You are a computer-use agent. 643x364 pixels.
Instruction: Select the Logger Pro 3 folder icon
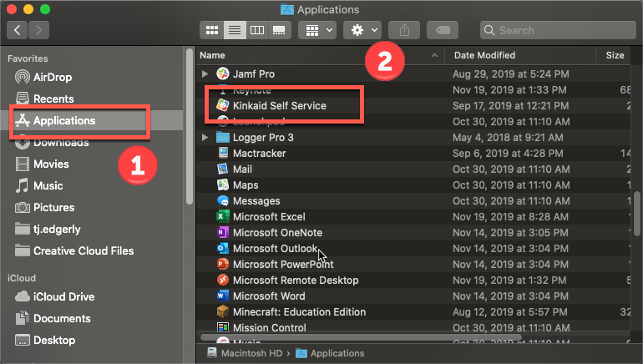point(223,137)
